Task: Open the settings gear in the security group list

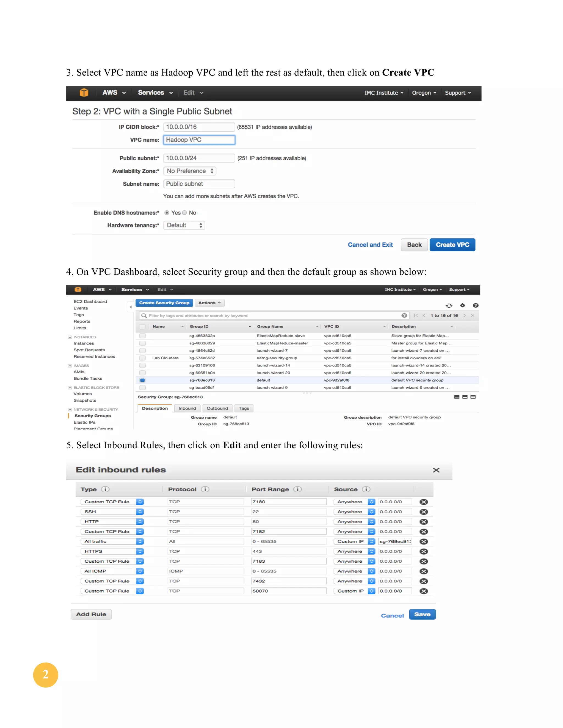Action: pyautogui.click(x=462, y=305)
